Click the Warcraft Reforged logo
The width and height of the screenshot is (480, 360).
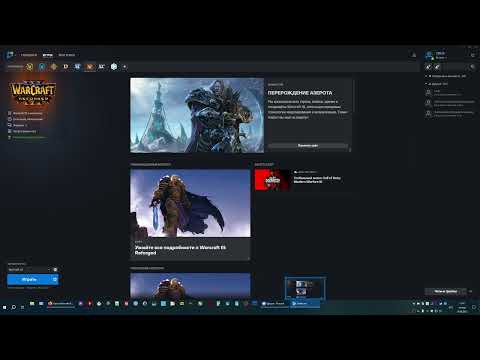33,92
